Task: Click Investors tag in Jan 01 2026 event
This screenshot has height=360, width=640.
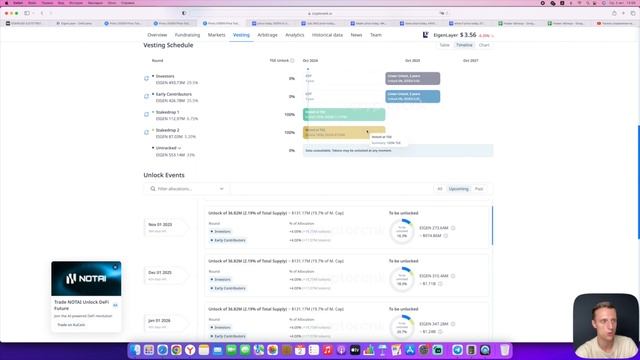Action: coord(220,327)
